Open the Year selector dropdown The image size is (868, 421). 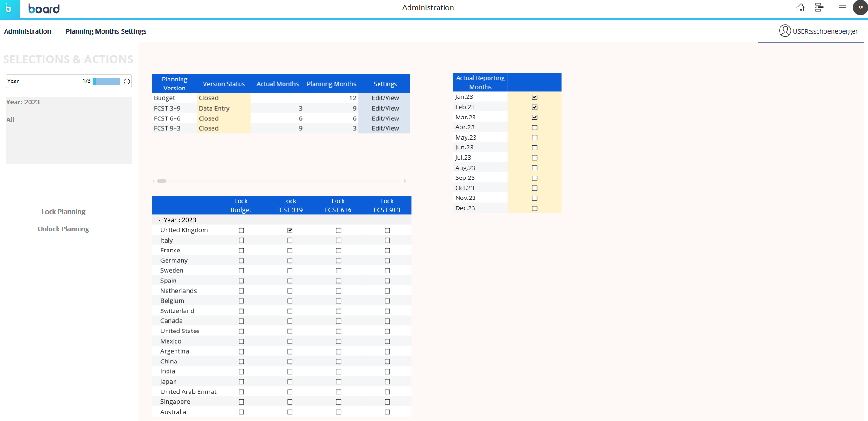point(69,81)
